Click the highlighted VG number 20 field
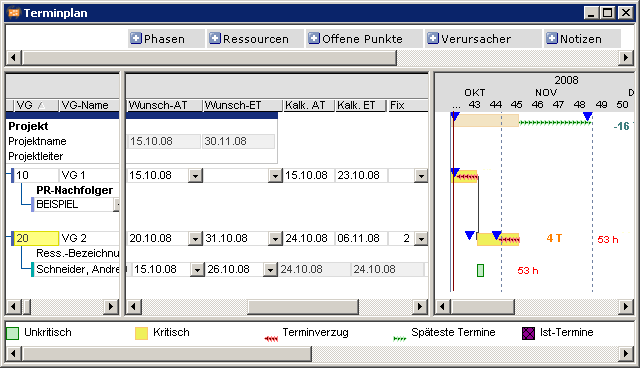This screenshot has width=640, height=368. click(x=36, y=238)
